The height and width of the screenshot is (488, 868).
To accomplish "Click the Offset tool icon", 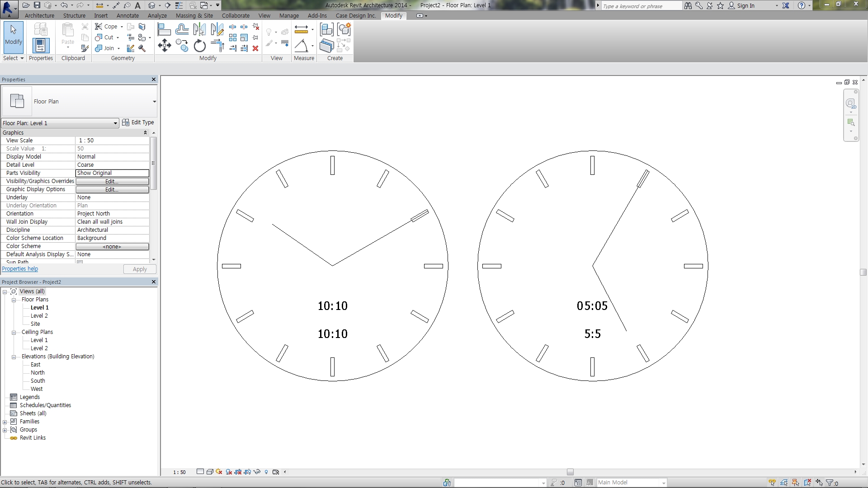I will pos(182,30).
